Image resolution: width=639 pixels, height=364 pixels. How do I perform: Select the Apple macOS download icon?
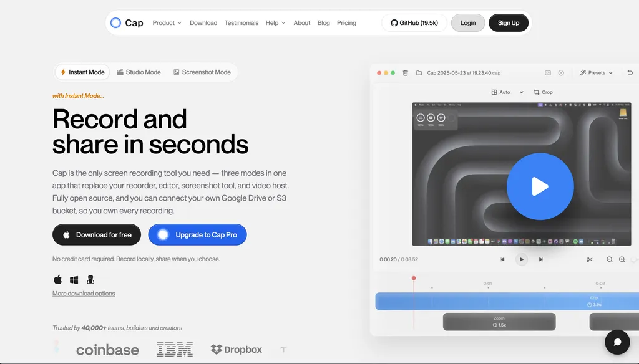pos(58,280)
